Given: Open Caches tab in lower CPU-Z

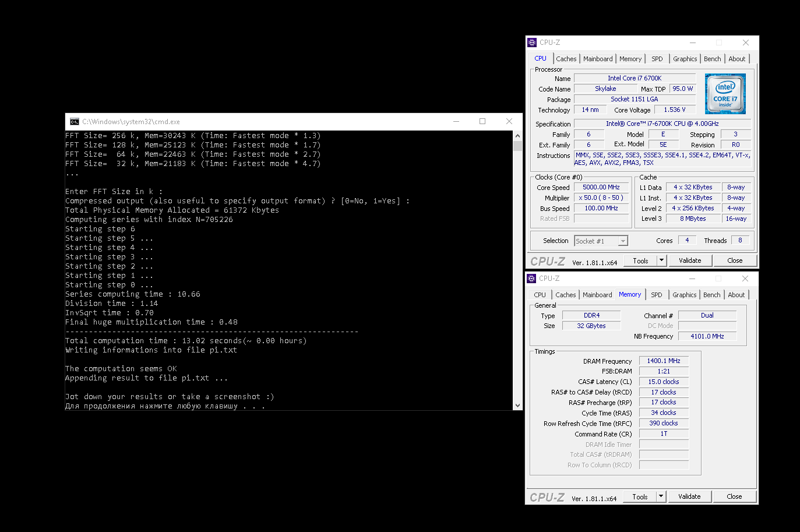Looking at the screenshot, I should coord(565,295).
